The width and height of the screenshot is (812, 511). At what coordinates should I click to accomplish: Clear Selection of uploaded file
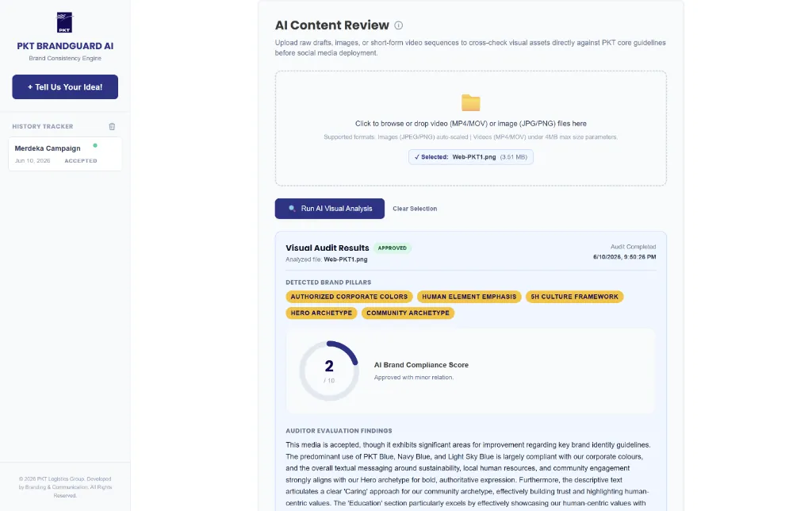(x=415, y=209)
